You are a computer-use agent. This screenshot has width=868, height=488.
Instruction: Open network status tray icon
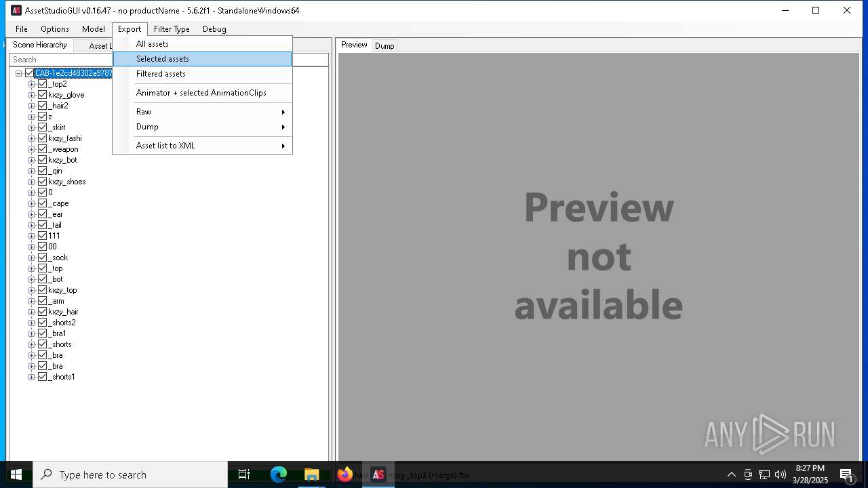[x=764, y=474]
